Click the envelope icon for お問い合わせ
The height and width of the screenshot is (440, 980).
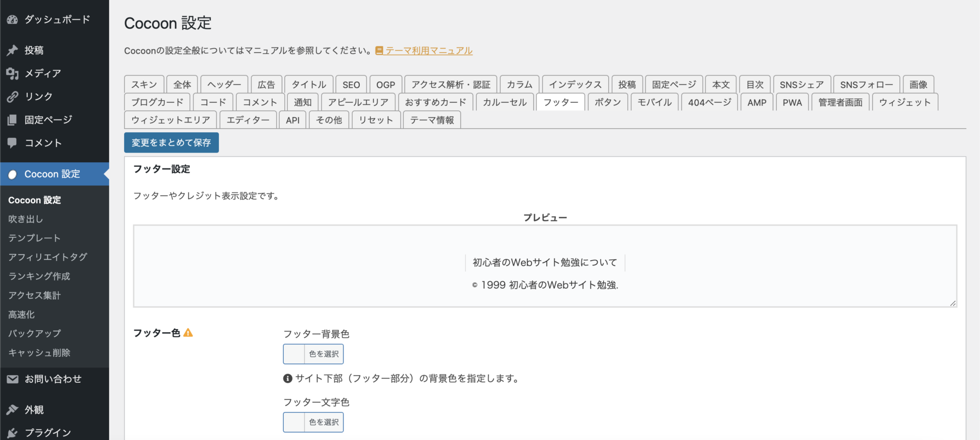pos(12,379)
